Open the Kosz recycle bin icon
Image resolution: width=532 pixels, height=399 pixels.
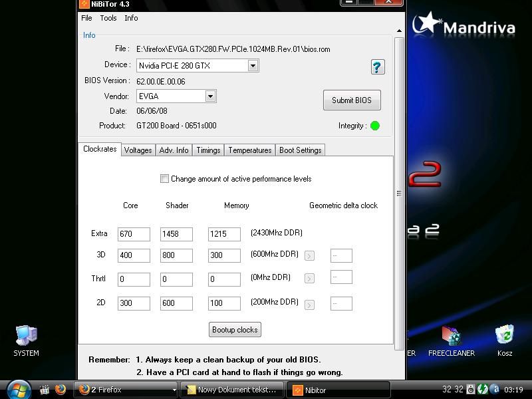point(505,341)
